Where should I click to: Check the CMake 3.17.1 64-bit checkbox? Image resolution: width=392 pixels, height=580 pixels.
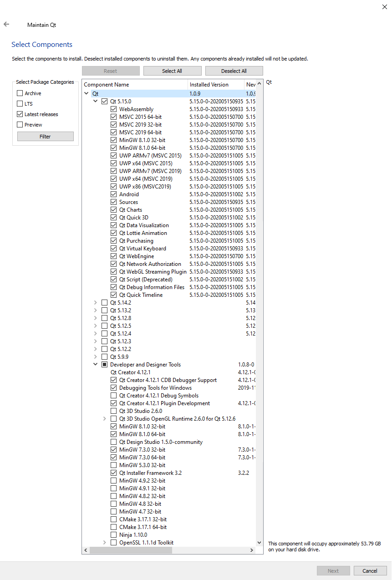(x=114, y=527)
